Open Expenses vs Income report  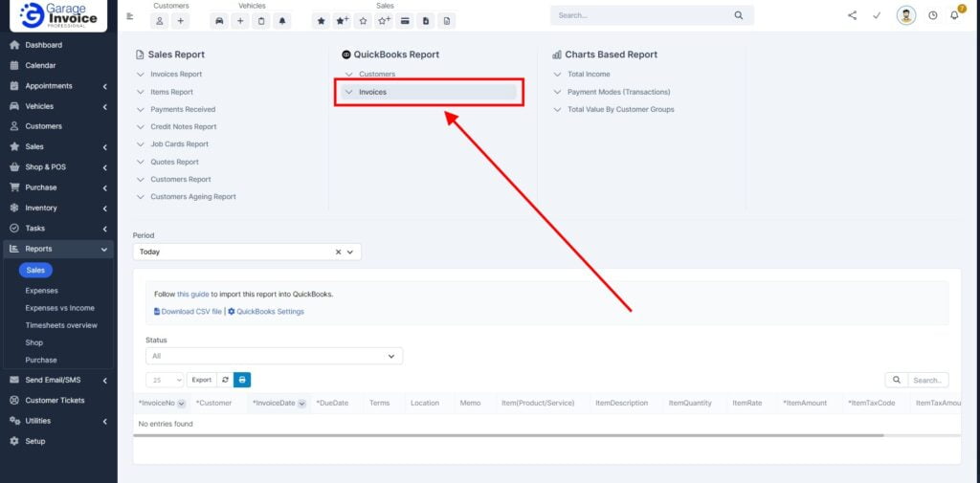[60, 308]
